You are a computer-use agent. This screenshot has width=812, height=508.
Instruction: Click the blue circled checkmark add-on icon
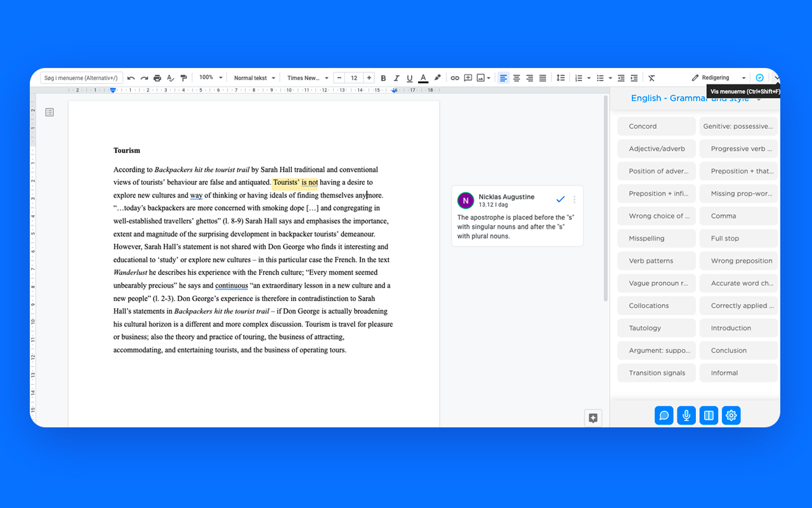tap(759, 77)
